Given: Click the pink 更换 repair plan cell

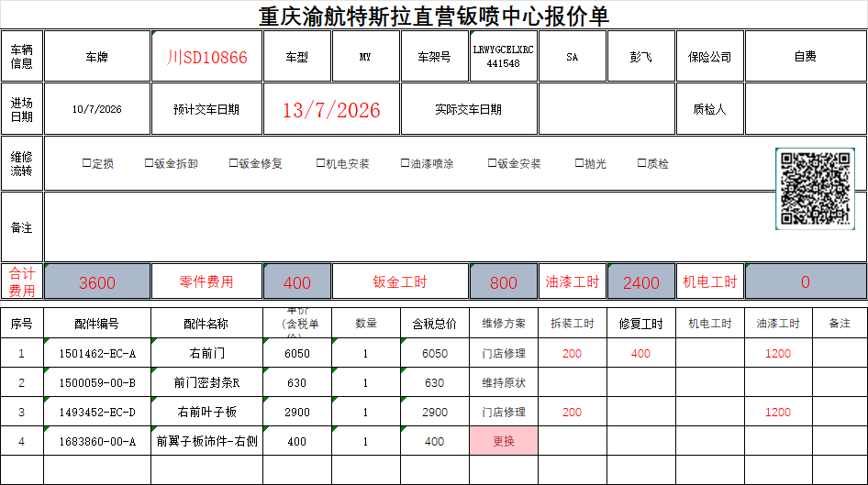Looking at the screenshot, I should [503, 441].
